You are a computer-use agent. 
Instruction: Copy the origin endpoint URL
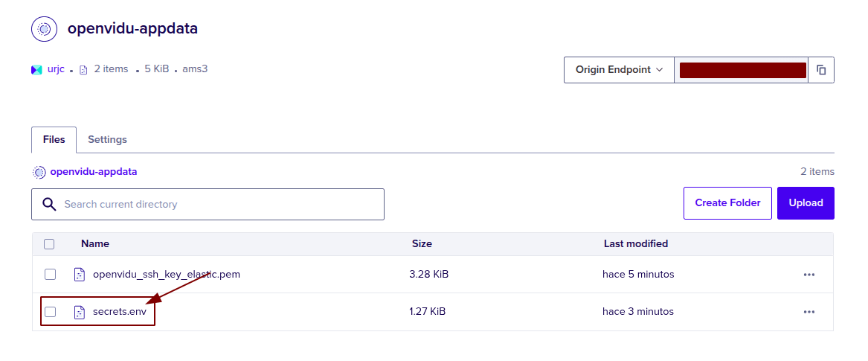coord(821,70)
